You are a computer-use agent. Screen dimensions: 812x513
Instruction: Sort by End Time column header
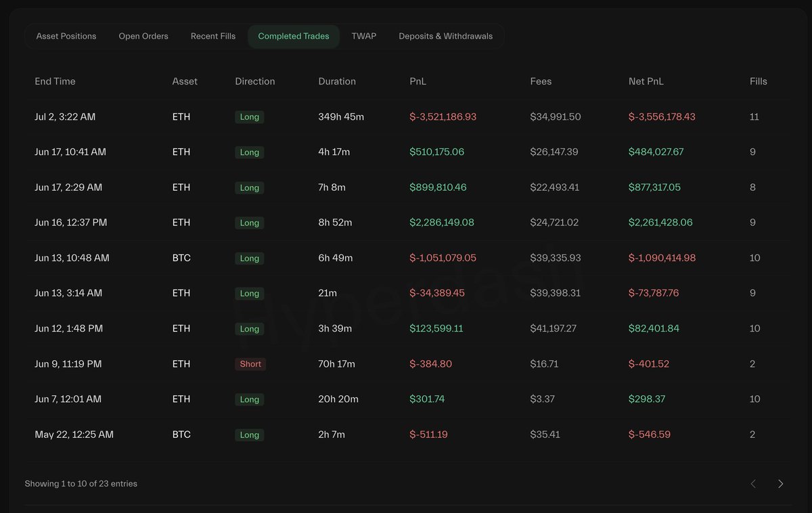(55, 81)
